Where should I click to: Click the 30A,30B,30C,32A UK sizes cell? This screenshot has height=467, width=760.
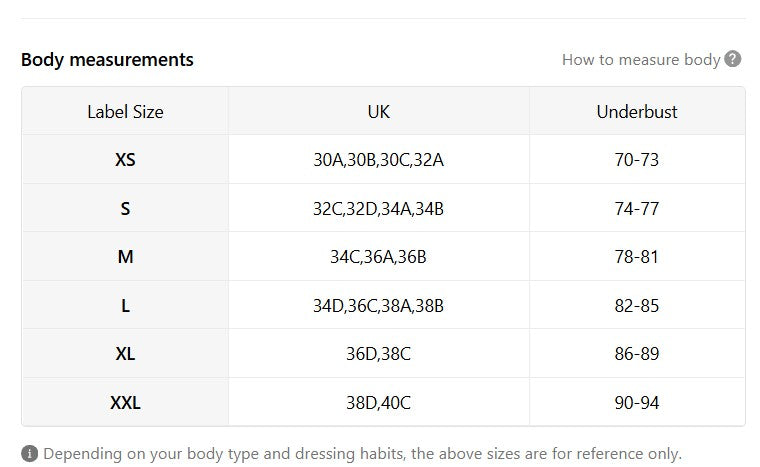click(x=379, y=160)
